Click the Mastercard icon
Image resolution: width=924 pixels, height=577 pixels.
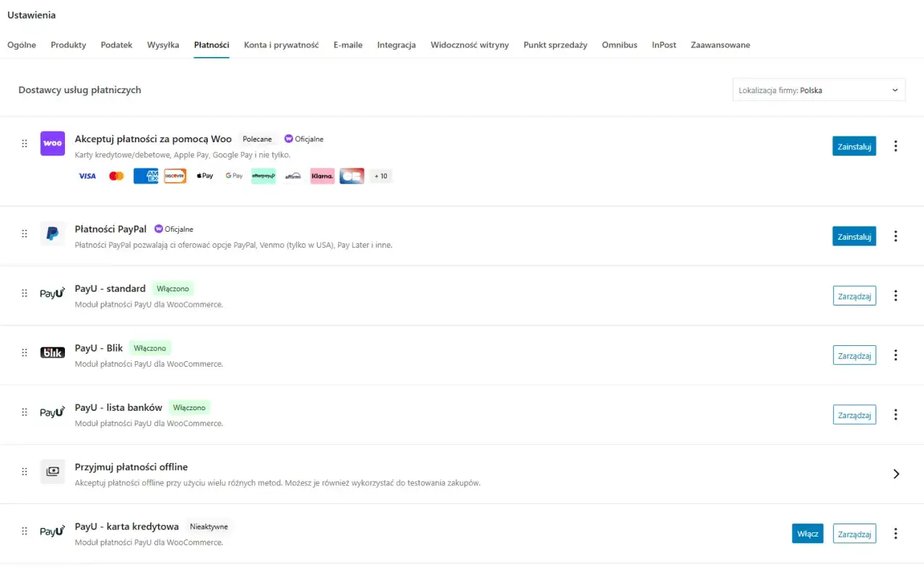click(x=116, y=175)
